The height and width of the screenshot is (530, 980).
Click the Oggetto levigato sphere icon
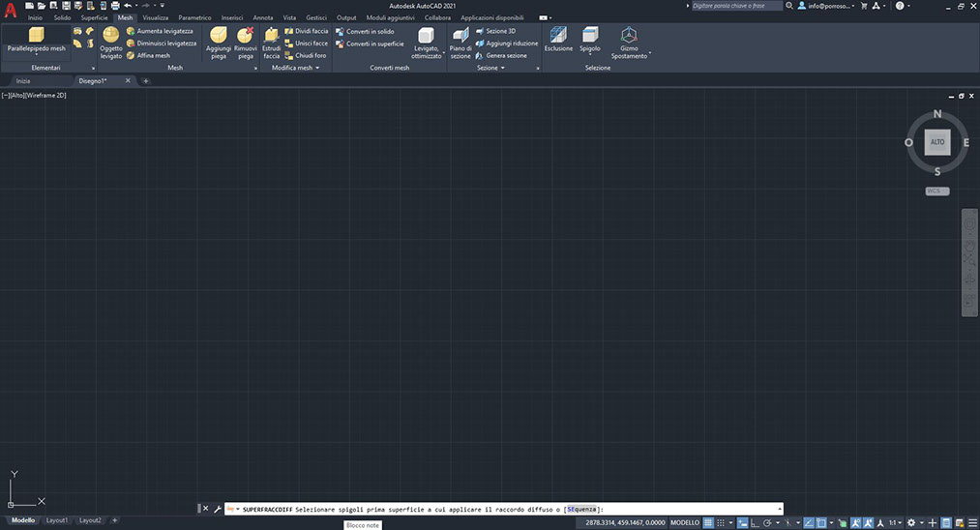coord(110,34)
